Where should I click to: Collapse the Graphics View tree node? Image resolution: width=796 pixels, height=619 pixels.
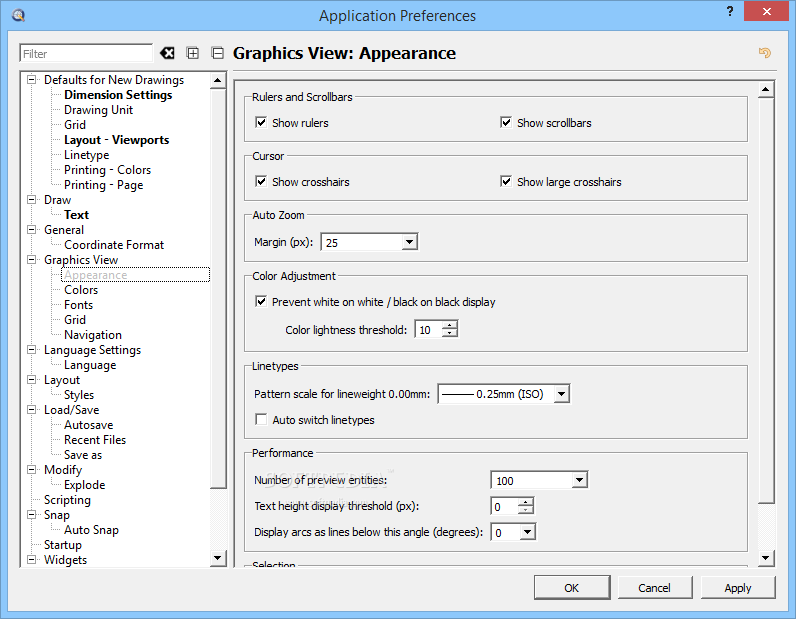pyautogui.click(x=31, y=259)
